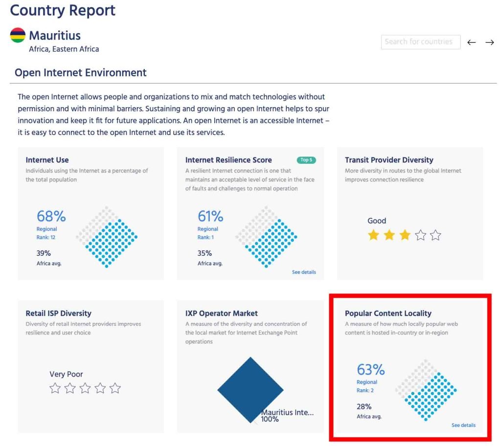This screenshot has height=448, width=501.
Task: Click the green Top 5 badge
Action: point(306,160)
